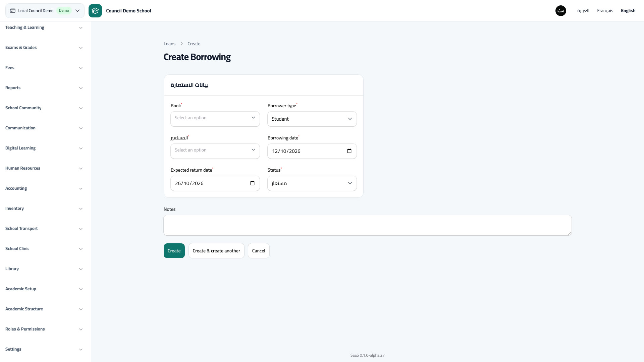Click the Council Demo School logo icon
Screen dimensions: 644x362
(95, 11)
